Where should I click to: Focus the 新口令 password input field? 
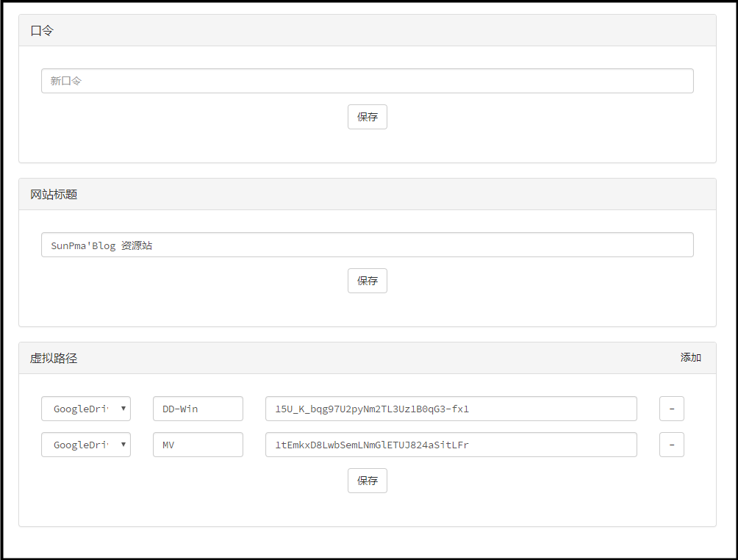(367, 81)
